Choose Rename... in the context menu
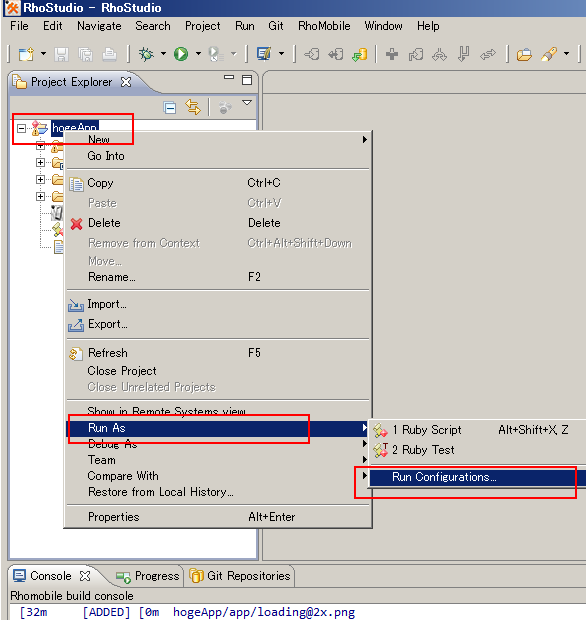The image size is (586, 620). (218, 277)
